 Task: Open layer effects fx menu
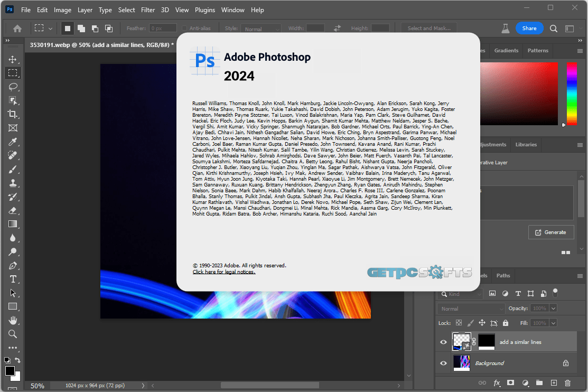point(497,382)
